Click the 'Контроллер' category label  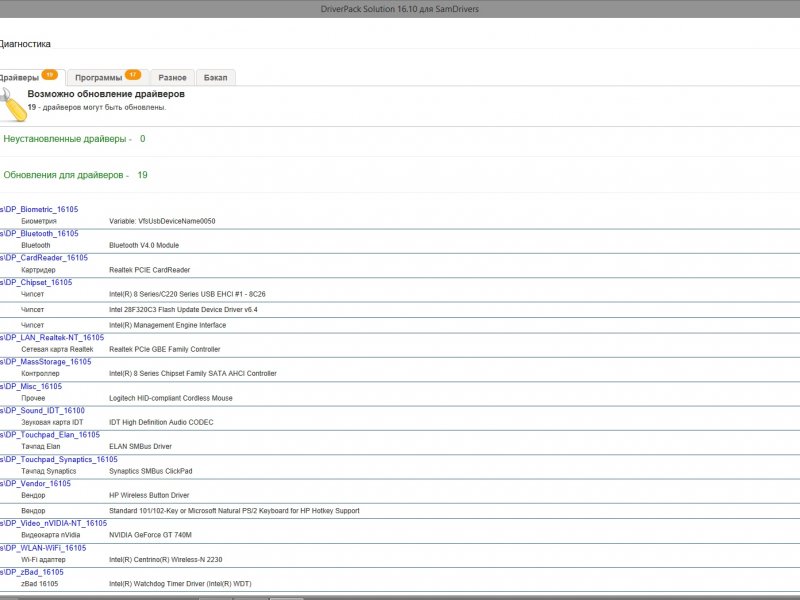(x=40, y=373)
